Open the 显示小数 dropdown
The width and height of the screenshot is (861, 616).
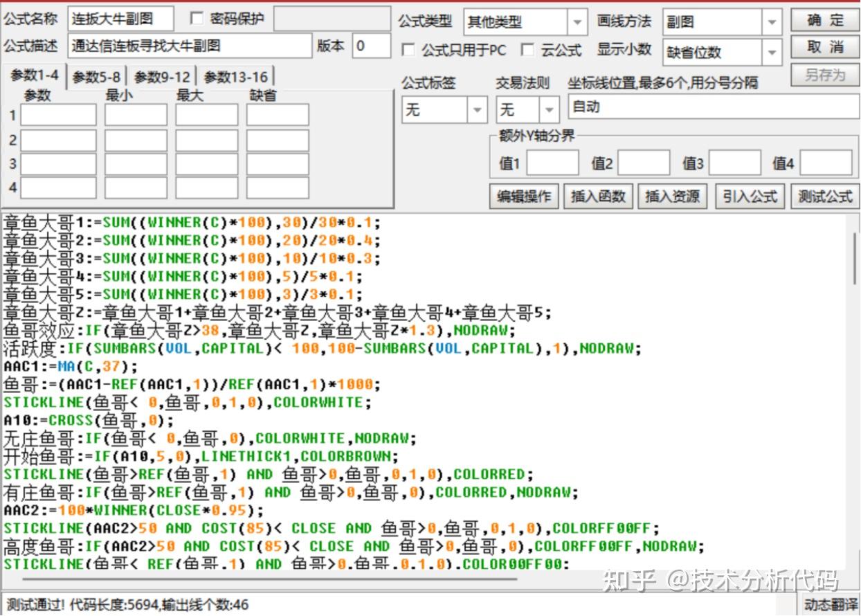coord(772,52)
